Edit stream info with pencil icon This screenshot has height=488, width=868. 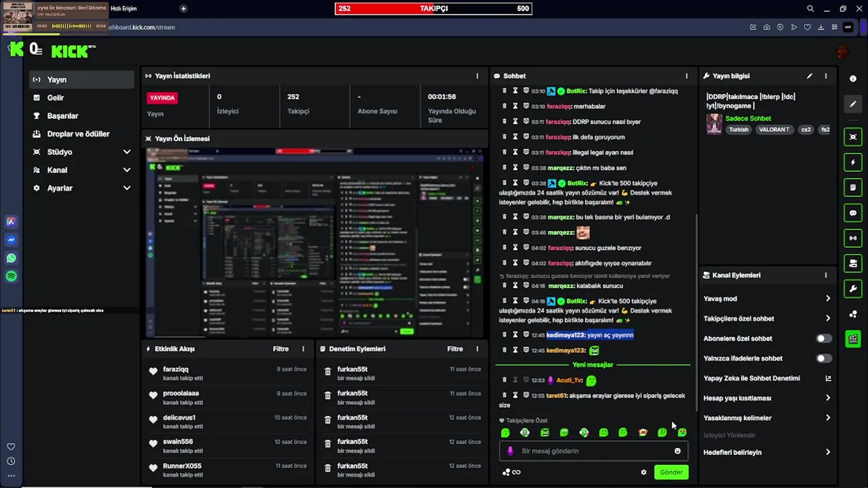point(809,76)
